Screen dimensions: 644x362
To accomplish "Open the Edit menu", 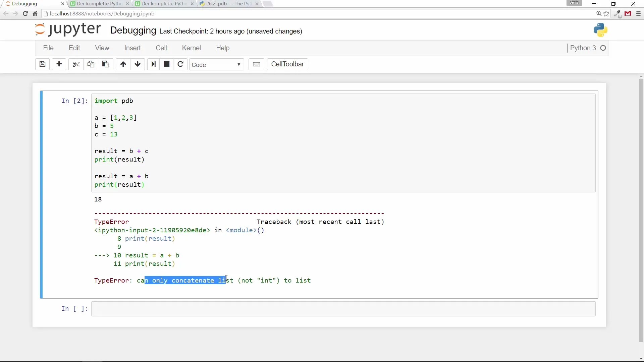I will tap(74, 48).
